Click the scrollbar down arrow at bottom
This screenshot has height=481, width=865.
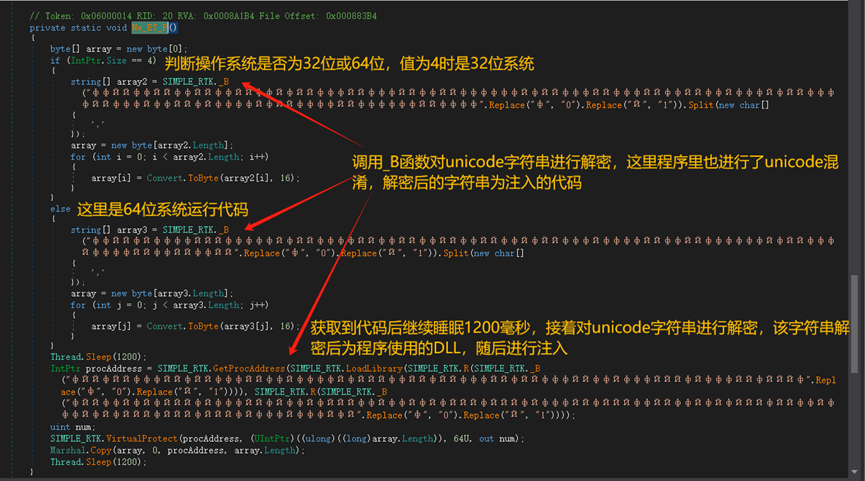(x=855, y=472)
